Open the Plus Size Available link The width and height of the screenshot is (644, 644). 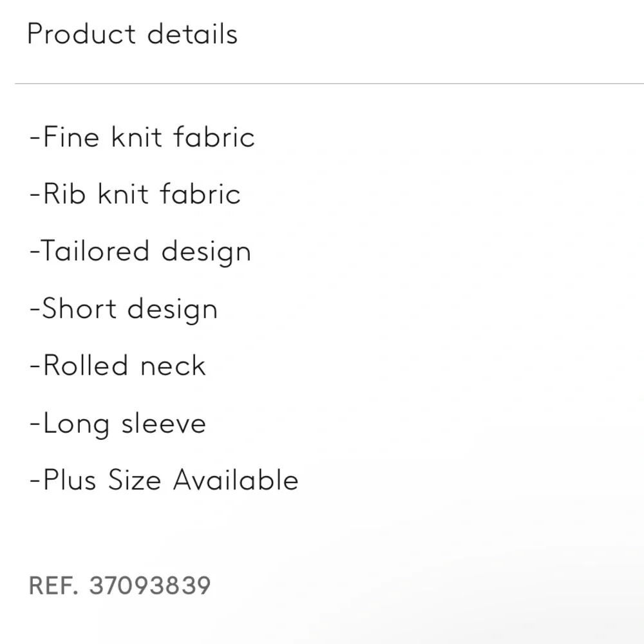click(164, 480)
